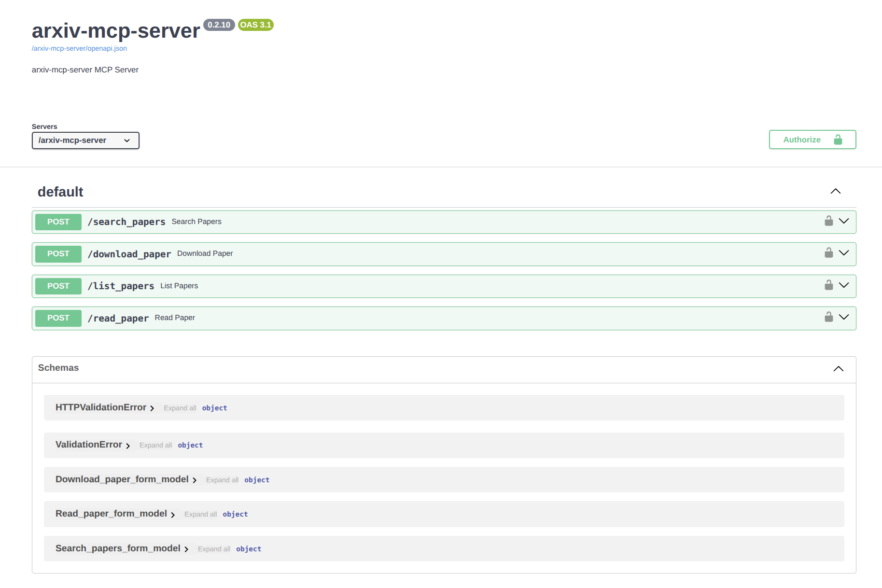This screenshot has height=588, width=882.
Task: Open the Servers dropdown /arxiv-mcp-server
Action: tap(85, 140)
